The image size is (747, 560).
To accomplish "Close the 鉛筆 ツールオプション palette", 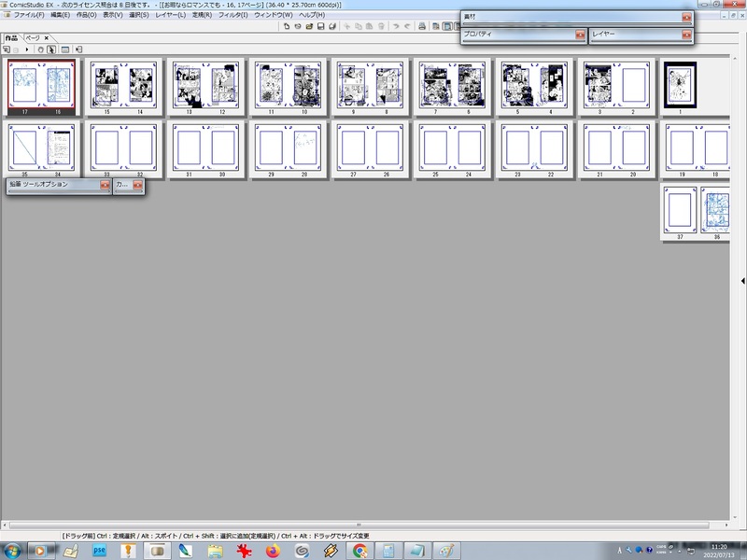I will click(x=105, y=185).
